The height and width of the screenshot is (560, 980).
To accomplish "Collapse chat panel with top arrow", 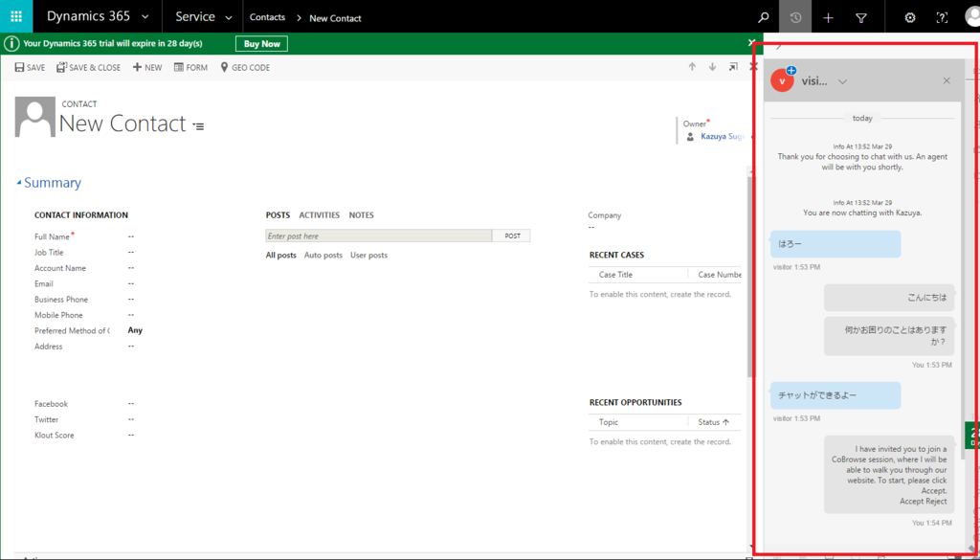I will [x=778, y=47].
